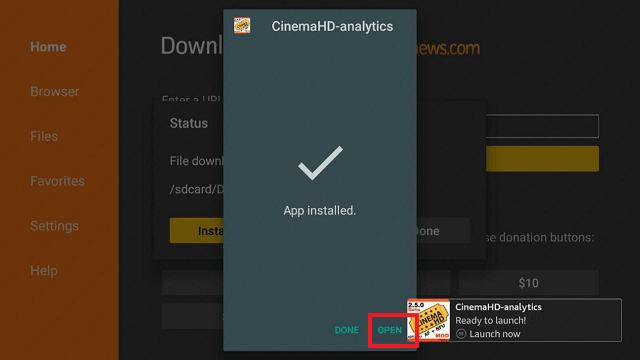Click the CinemaHD notification thumbnail
The height and width of the screenshot is (360, 640).
(429, 320)
